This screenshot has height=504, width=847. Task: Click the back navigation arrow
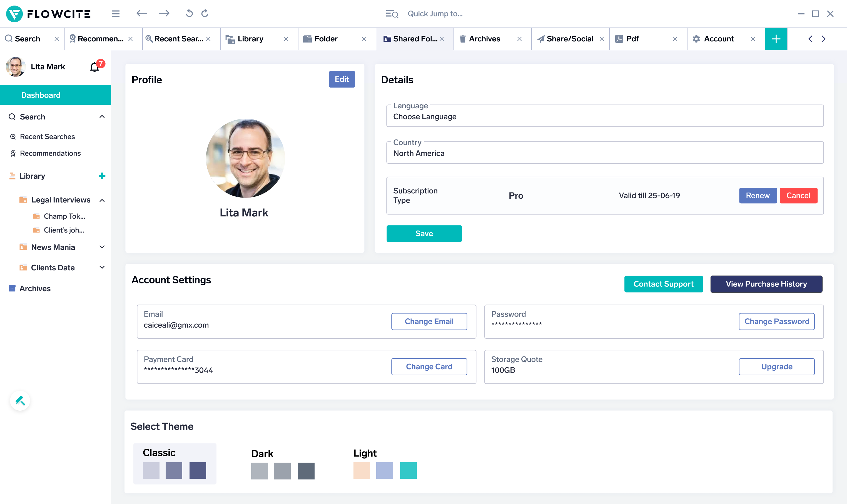pos(142,14)
